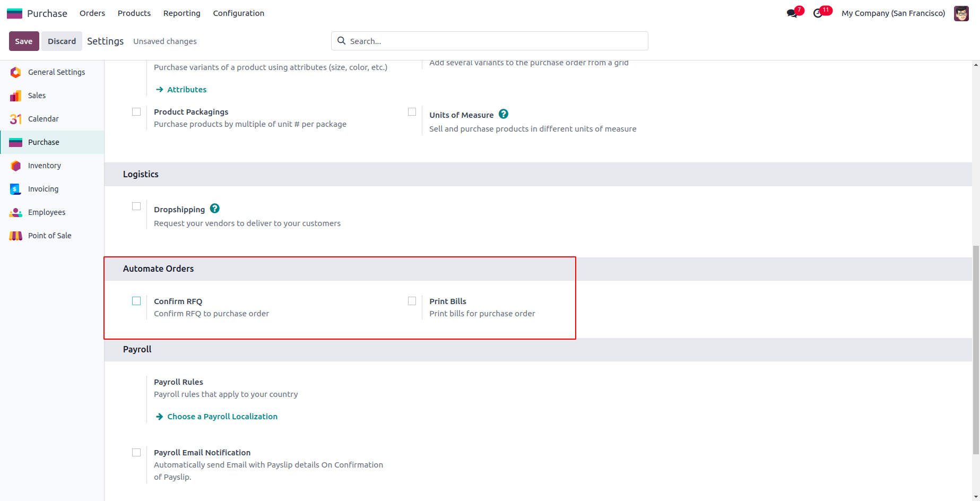Enable the Print Bills checkbox
Image resolution: width=980 pixels, height=501 pixels.
click(x=412, y=301)
